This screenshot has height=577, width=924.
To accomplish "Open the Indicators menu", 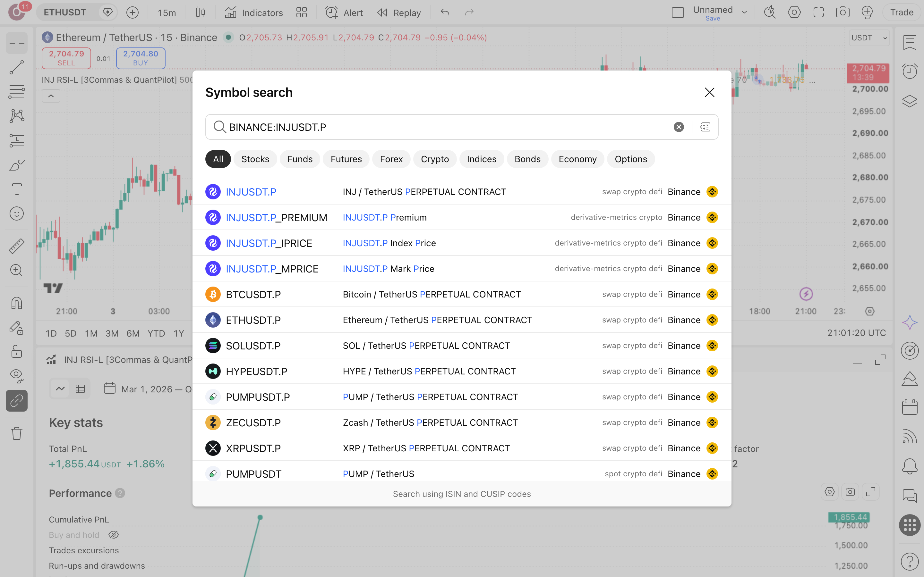I will [x=254, y=13].
